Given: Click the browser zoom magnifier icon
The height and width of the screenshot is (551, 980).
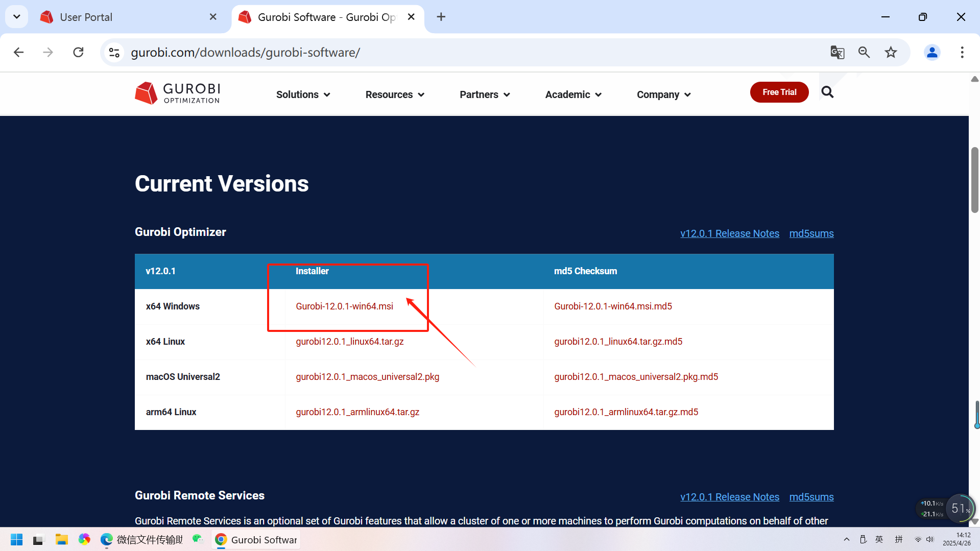Looking at the screenshot, I should click(864, 52).
